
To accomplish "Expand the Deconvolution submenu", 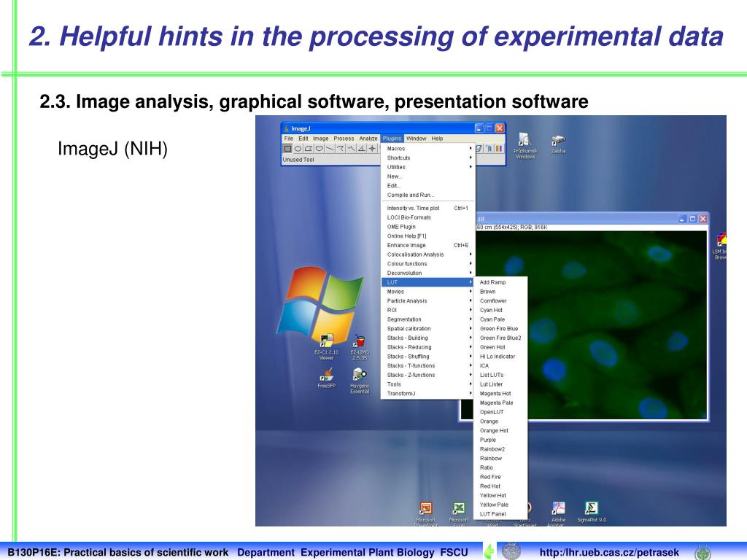I will [x=428, y=273].
